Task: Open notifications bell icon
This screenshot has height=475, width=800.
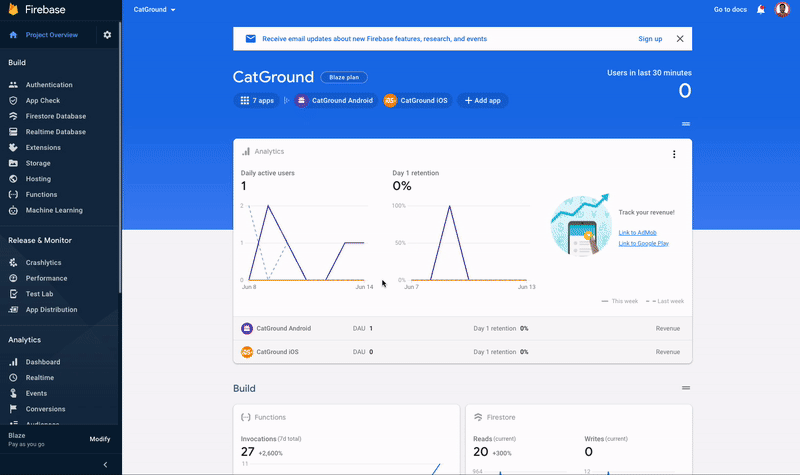Action: coord(761,10)
